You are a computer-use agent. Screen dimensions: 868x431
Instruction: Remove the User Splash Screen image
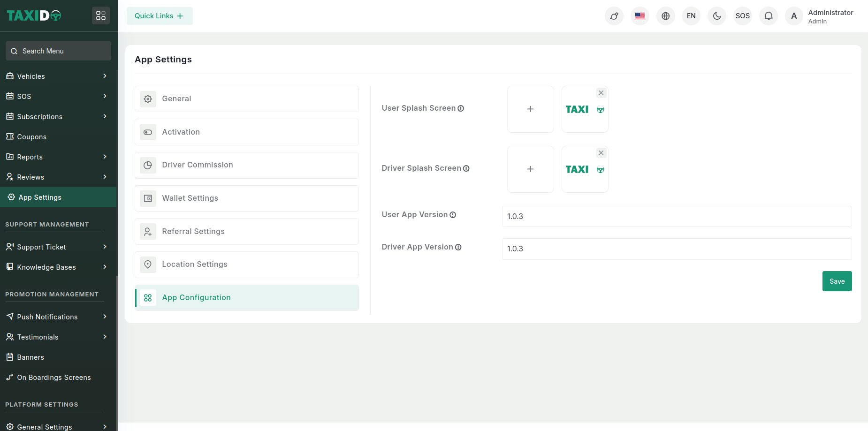[601, 93]
